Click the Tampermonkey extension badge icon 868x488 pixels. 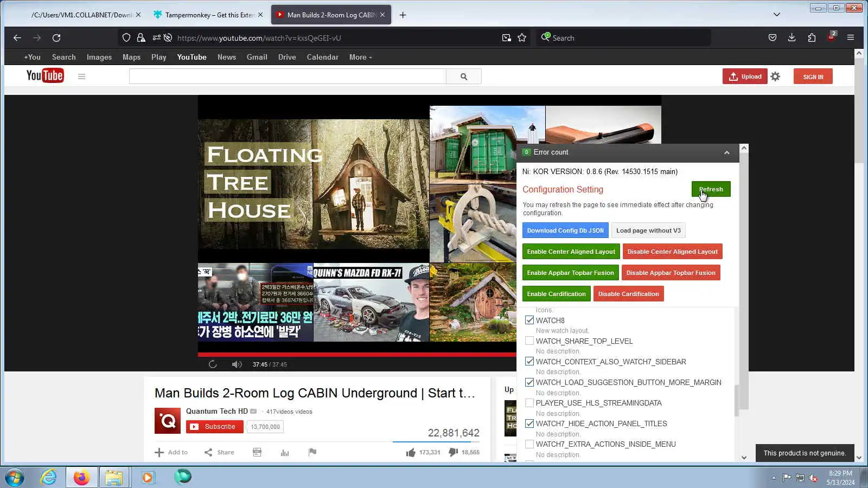click(x=831, y=37)
